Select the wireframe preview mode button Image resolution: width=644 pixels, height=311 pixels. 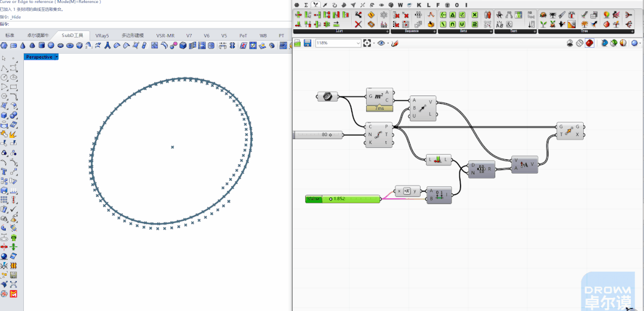[579, 43]
